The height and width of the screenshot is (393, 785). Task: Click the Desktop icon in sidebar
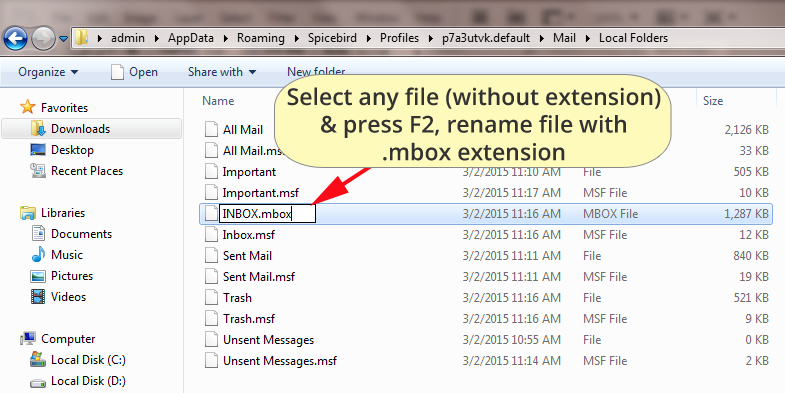[x=38, y=150]
